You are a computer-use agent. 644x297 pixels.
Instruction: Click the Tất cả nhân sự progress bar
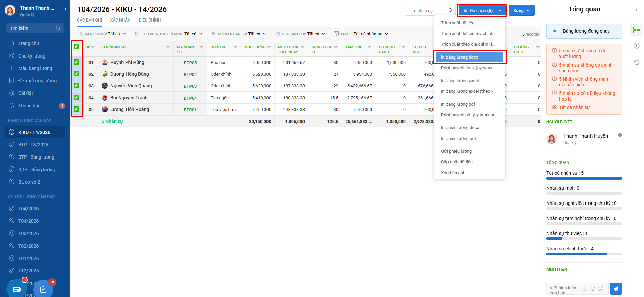(584, 178)
